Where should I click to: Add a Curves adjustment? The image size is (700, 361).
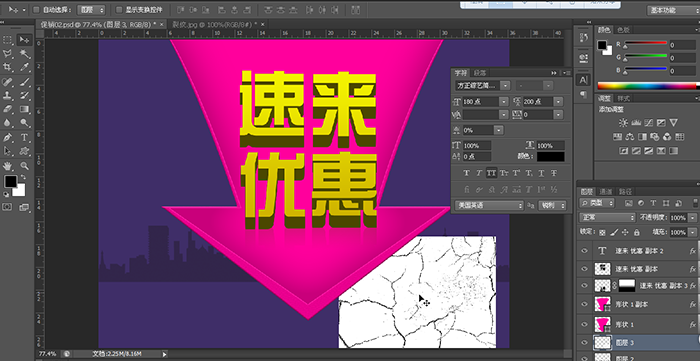coord(649,123)
